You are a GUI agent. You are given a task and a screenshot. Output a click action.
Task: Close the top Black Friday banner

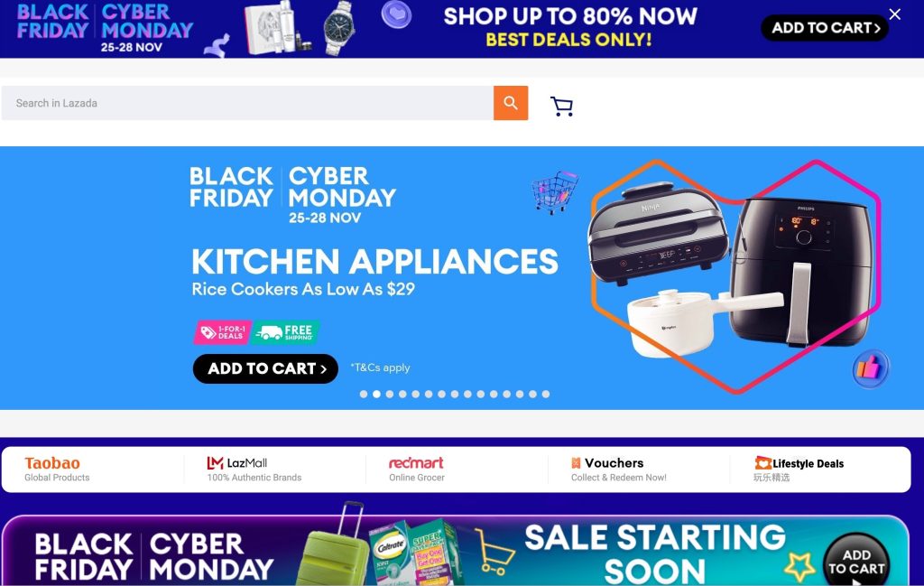click(894, 14)
